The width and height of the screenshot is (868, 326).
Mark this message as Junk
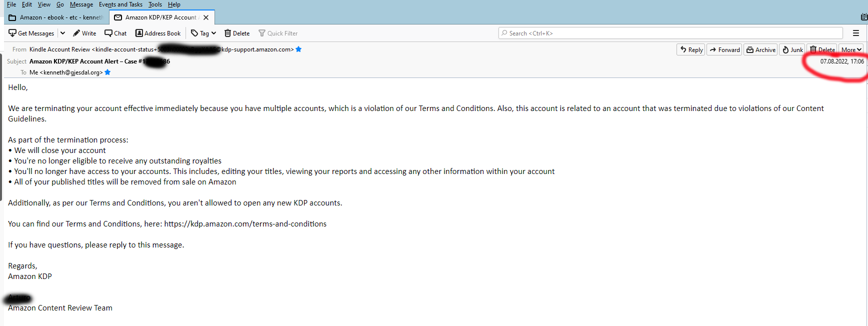[792, 49]
